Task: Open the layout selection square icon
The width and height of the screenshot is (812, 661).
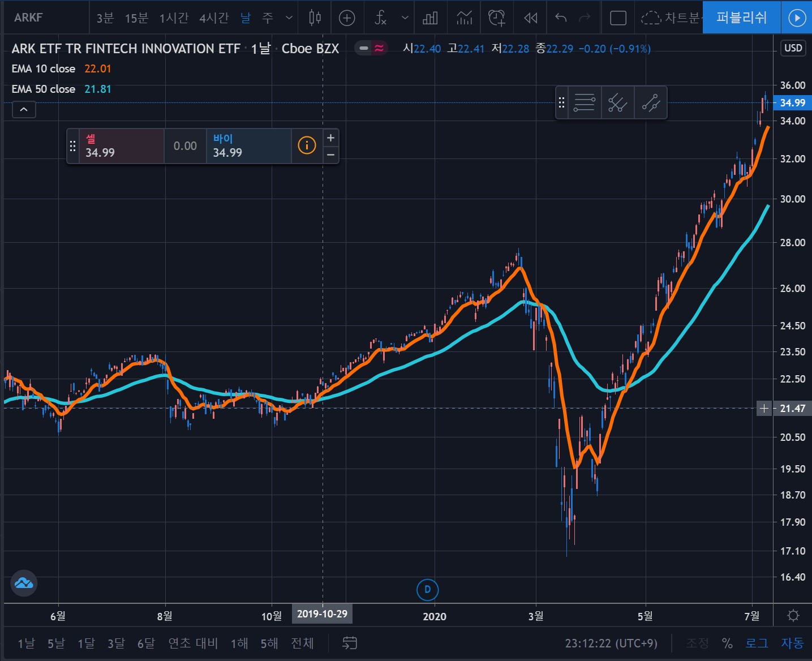Action: (618, 18)
